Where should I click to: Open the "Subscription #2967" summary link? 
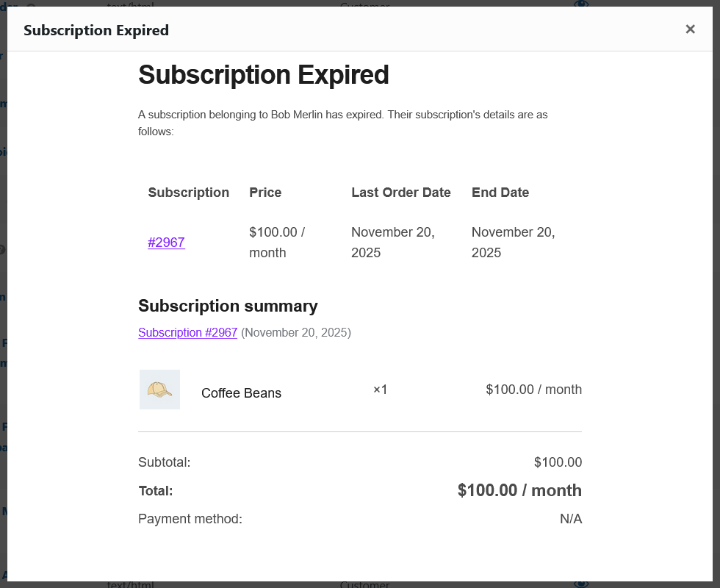tap(187, 332)
